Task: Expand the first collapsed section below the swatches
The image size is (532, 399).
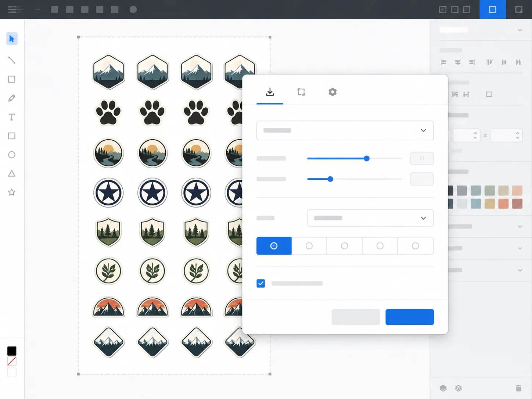Action: coord(520,227)
